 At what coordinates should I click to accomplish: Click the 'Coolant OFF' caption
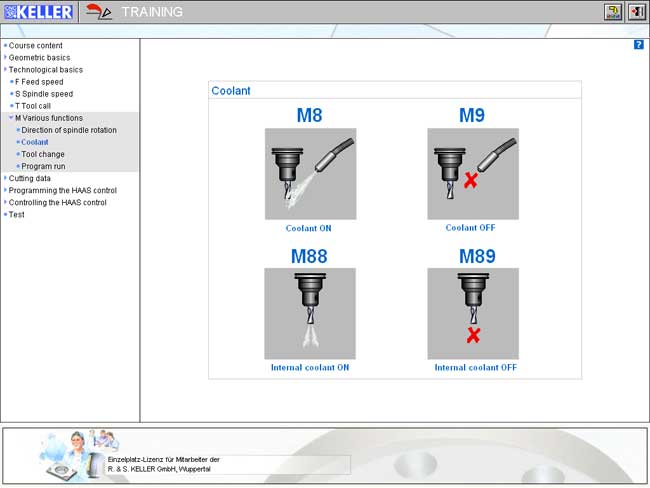point(471,228)
